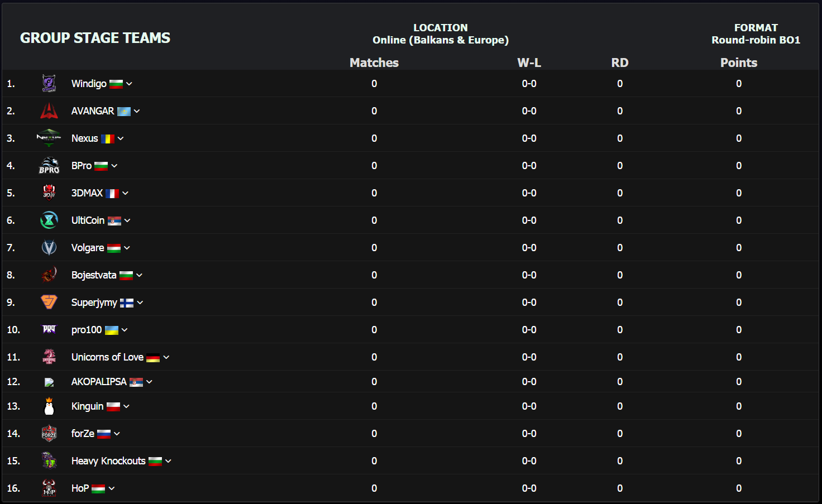
Task: Click the Unicorns of Love logo
Action: pos(49,357)
